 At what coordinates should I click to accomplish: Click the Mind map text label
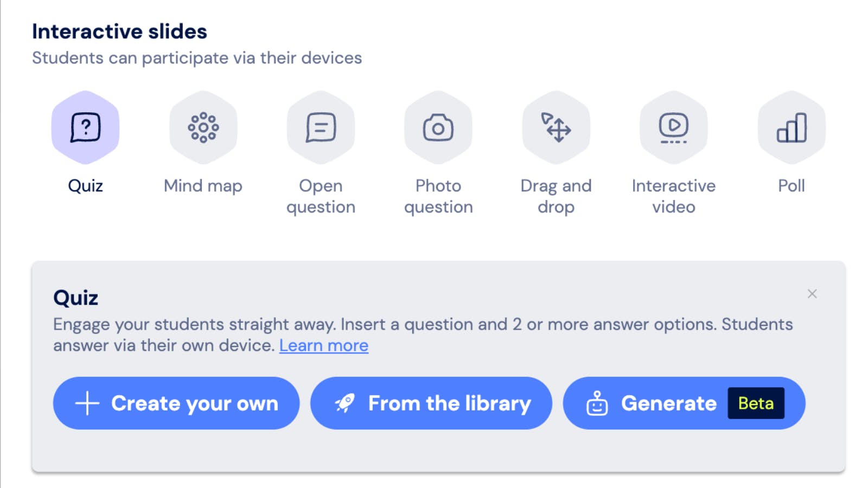(203, 186)
